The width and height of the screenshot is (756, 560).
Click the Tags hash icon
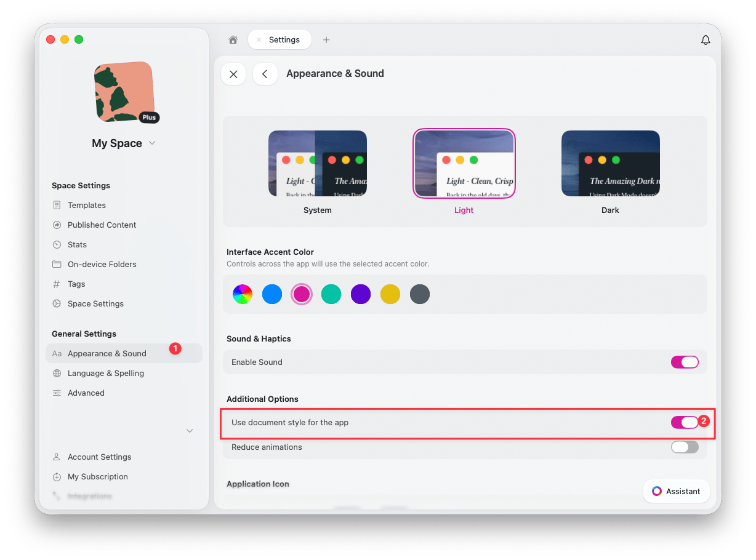(x=57, y=284)
